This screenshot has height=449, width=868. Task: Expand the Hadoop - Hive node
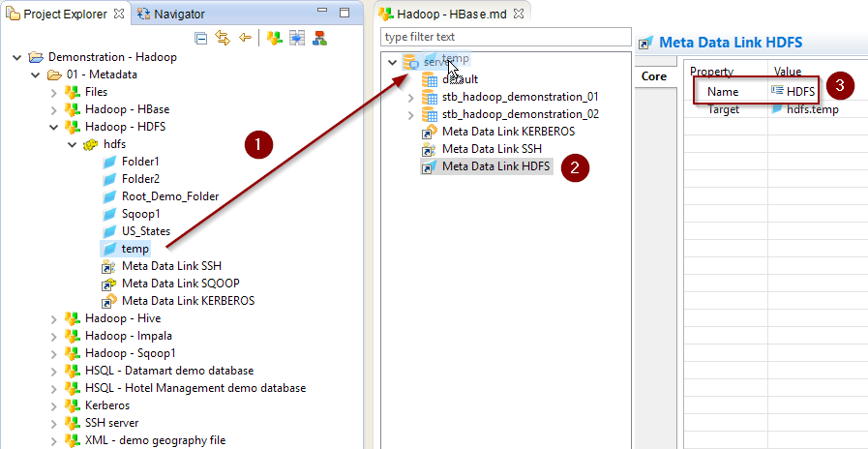pyautogui.click(x=53, y=319)
